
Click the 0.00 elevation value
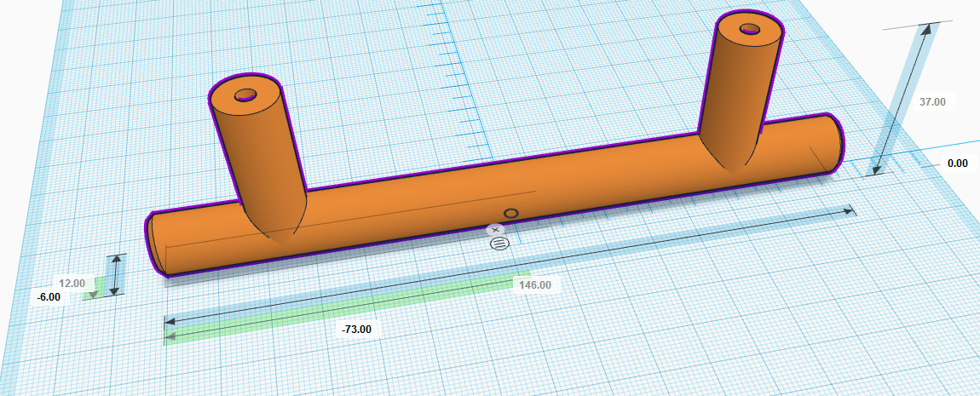click(957, 164)
